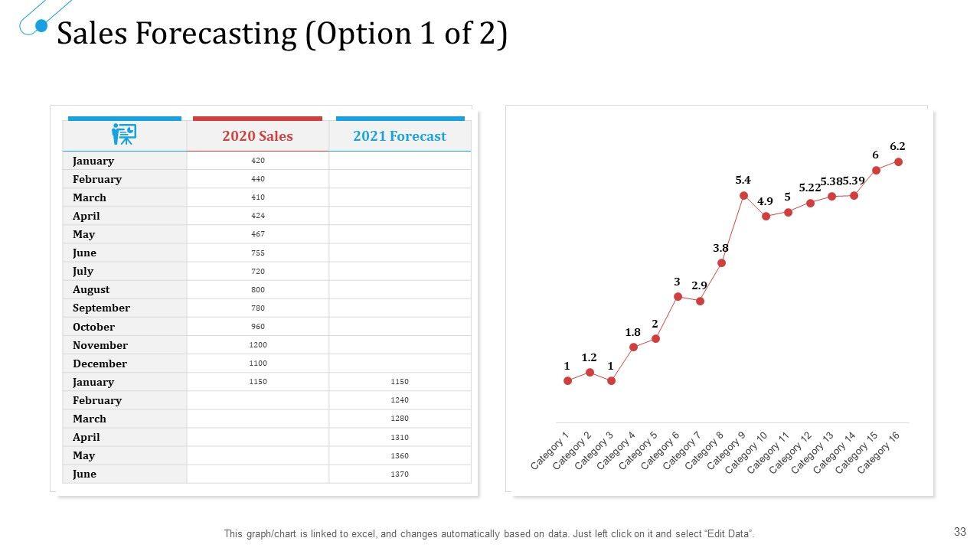Select the September row label
This screenshot has width=980, height=551.
coord(101,308)
